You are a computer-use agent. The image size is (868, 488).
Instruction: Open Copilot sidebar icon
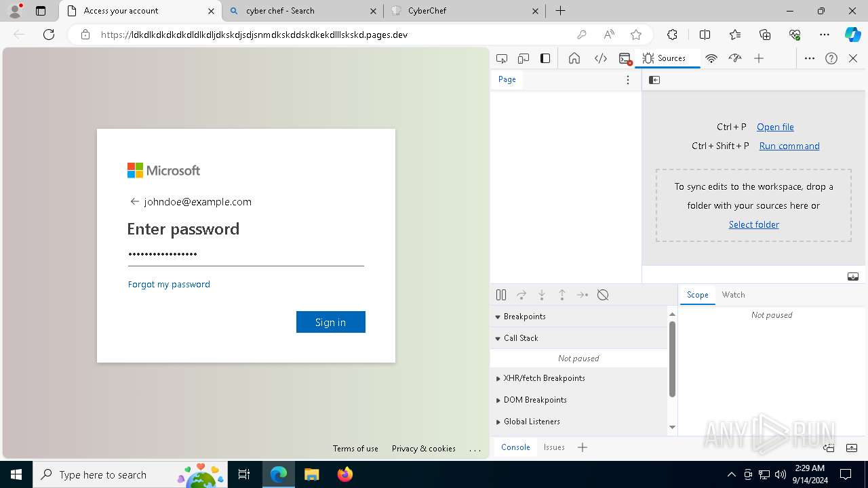pos(852,35)
